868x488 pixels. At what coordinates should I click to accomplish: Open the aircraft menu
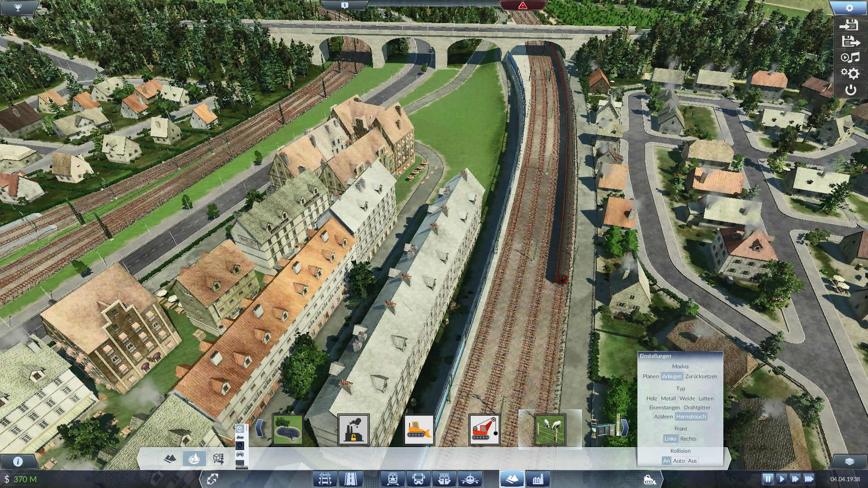pos(470,479)
